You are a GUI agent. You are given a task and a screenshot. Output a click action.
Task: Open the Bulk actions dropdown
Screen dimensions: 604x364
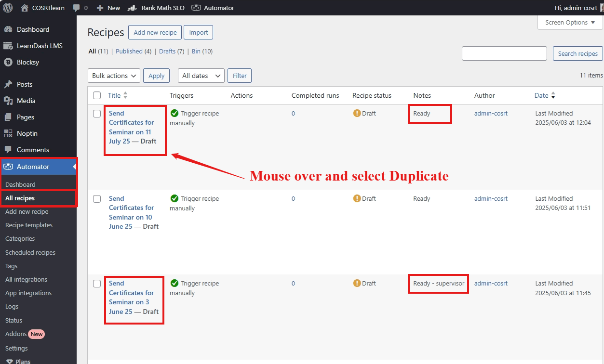(x=114, y=76)
